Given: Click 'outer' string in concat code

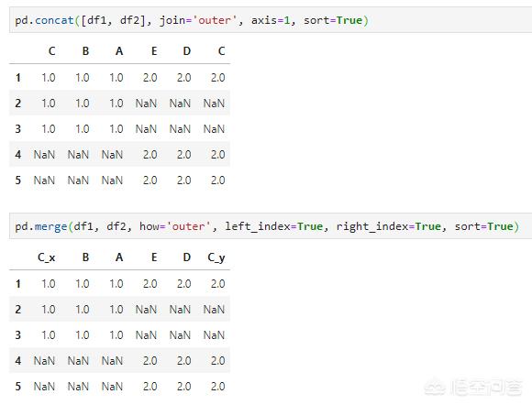Looking at the screenshot, I should 214,20.
